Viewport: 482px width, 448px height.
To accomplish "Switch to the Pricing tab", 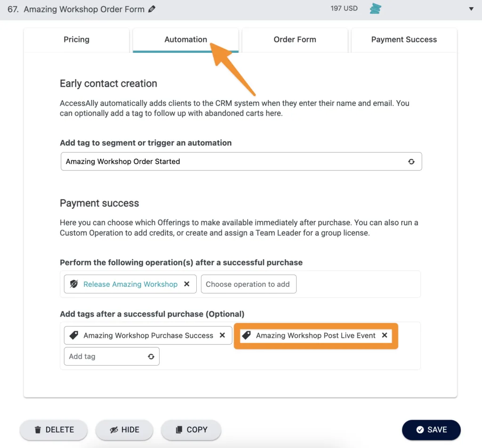I will [76, 40].
